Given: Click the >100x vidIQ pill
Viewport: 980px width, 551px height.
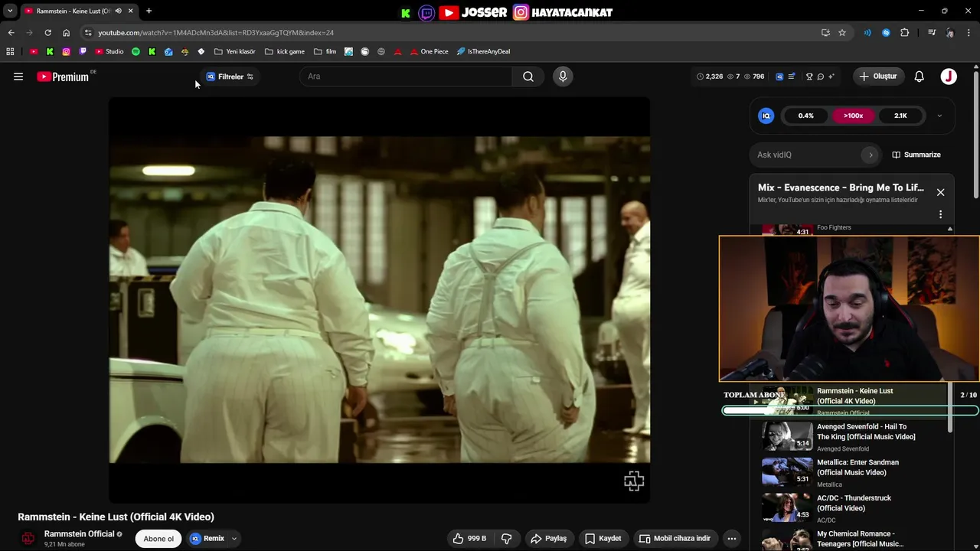Looking at the screenshot, I should [853, 116].
